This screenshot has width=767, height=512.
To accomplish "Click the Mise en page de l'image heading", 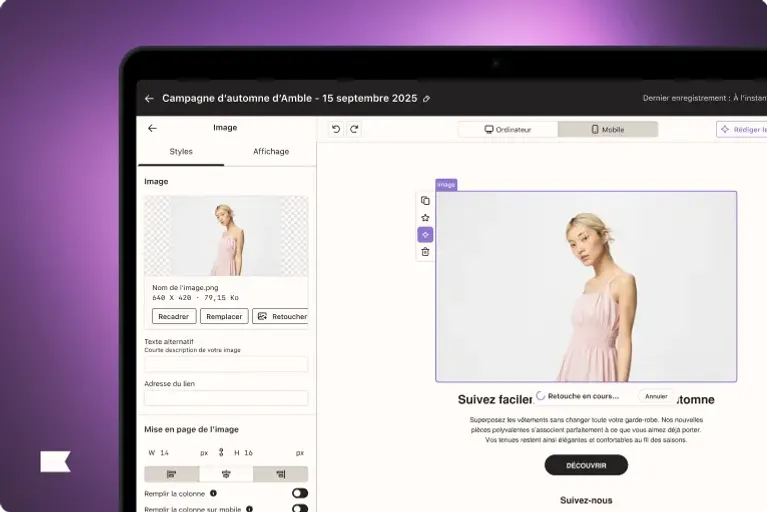I will [x=191, y=429].
